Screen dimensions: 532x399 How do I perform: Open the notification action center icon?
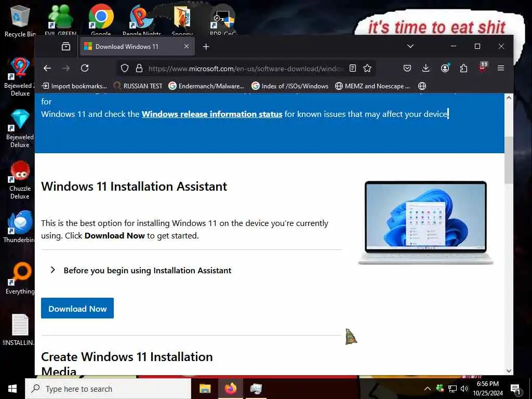tap(515, 389)
